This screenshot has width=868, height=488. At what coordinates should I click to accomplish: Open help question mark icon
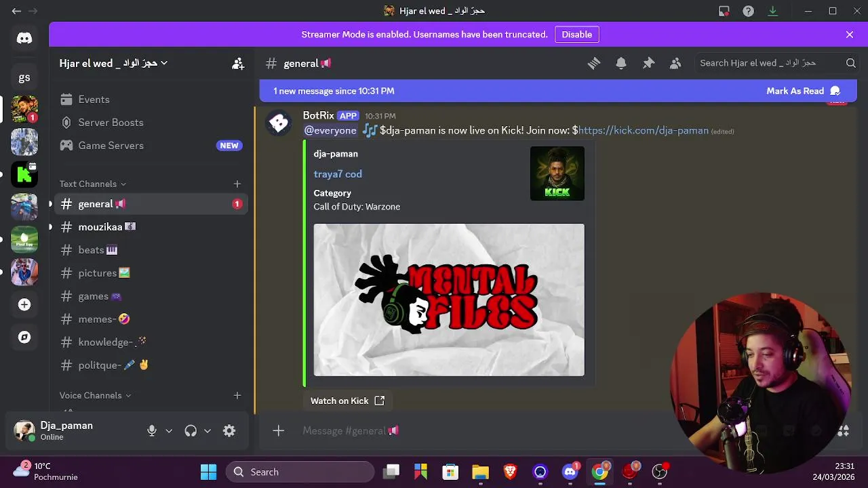[748, 11]
